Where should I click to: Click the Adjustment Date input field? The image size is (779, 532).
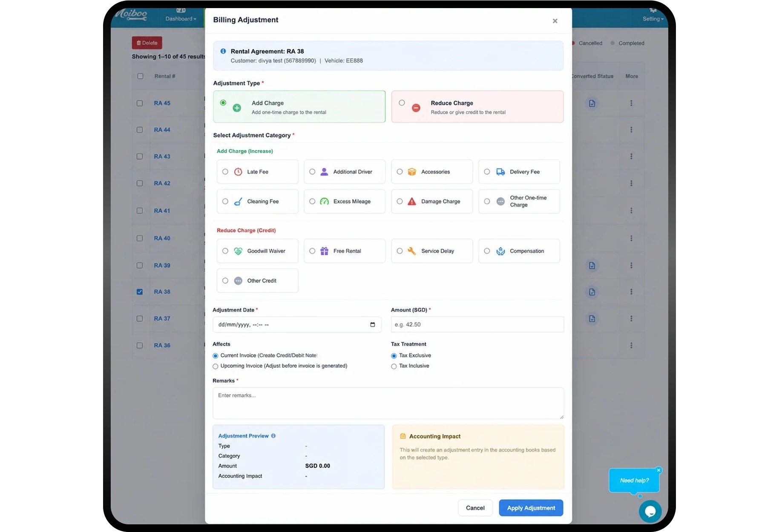point(297,325)
